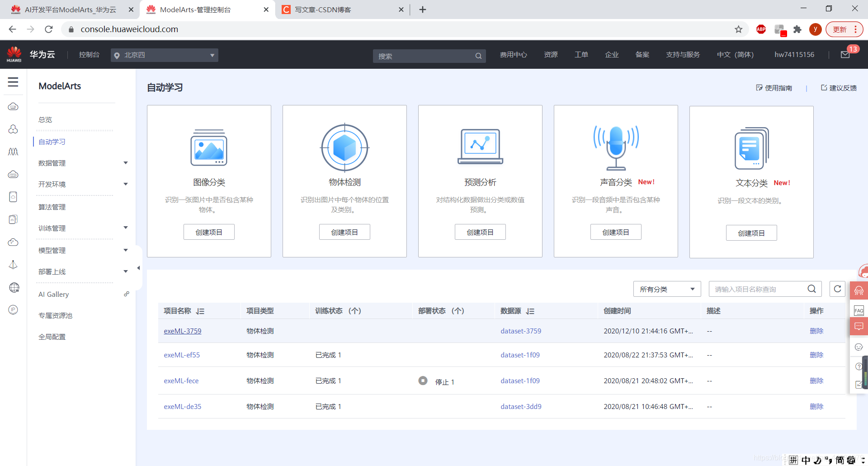The image size is (868, 466).
Task: Click 创建项目 under 图像分类
Action: coord(209,232)
